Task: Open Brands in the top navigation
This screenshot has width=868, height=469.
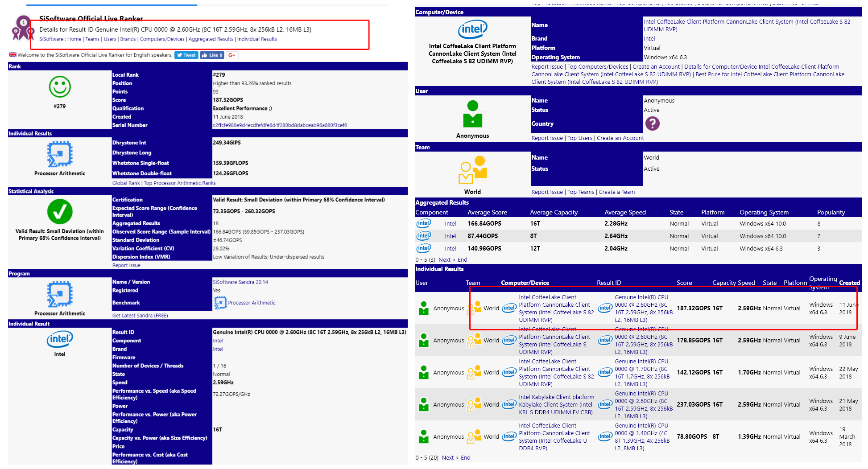Action: [128, 39]
